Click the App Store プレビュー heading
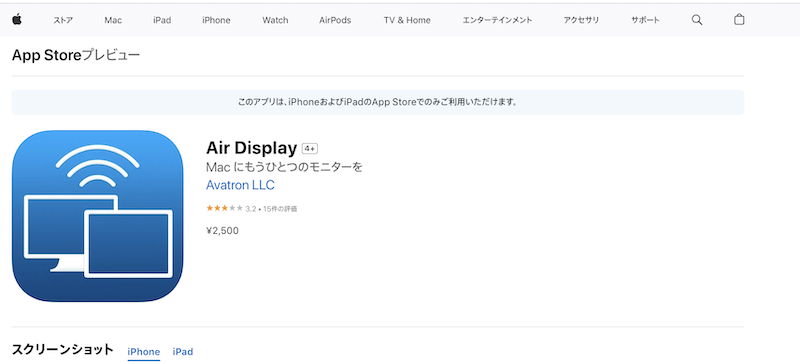Image resolution: width=800 pixels, height=364 pixels. (x=76, y=55)
